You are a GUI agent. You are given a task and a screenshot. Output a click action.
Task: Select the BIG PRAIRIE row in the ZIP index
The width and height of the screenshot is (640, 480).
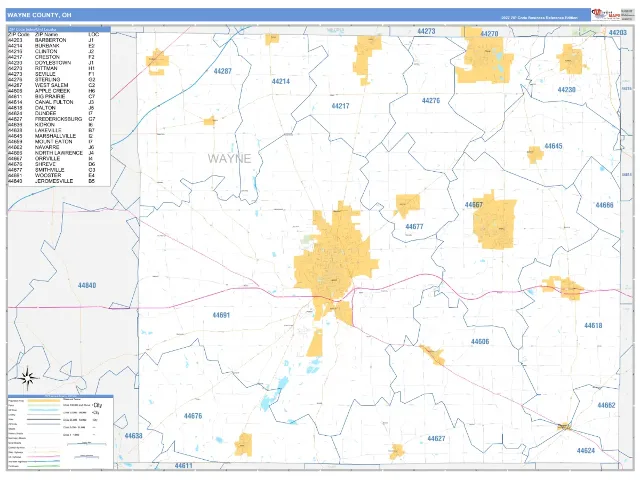point(51,97)
